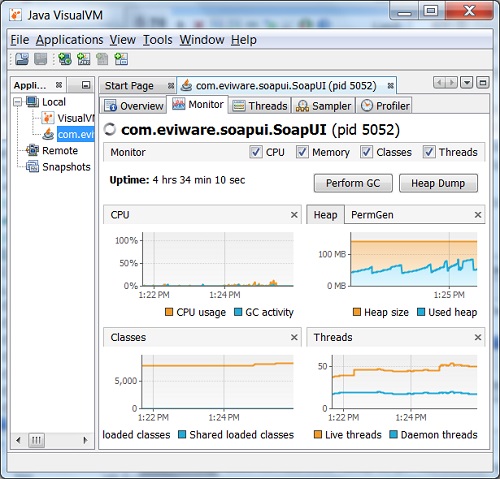Click the greyed document toolbar icon
The width and height of the screenshot is (500, 479).
point(102,59)
